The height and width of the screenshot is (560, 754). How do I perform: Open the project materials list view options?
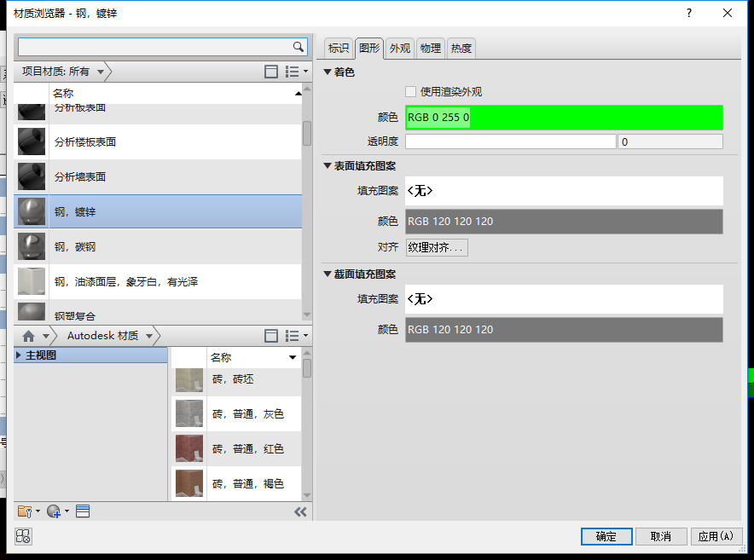click(x=296, y=72)
